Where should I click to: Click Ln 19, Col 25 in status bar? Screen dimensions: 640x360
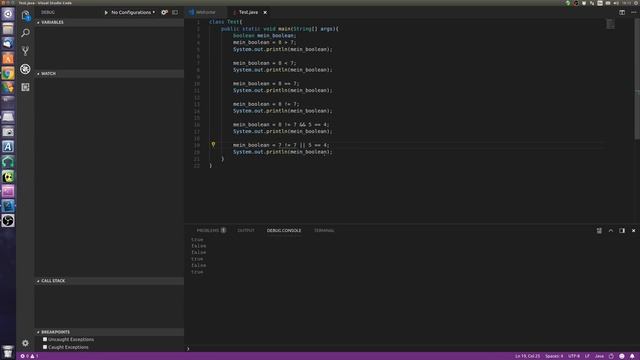point(527,356)
